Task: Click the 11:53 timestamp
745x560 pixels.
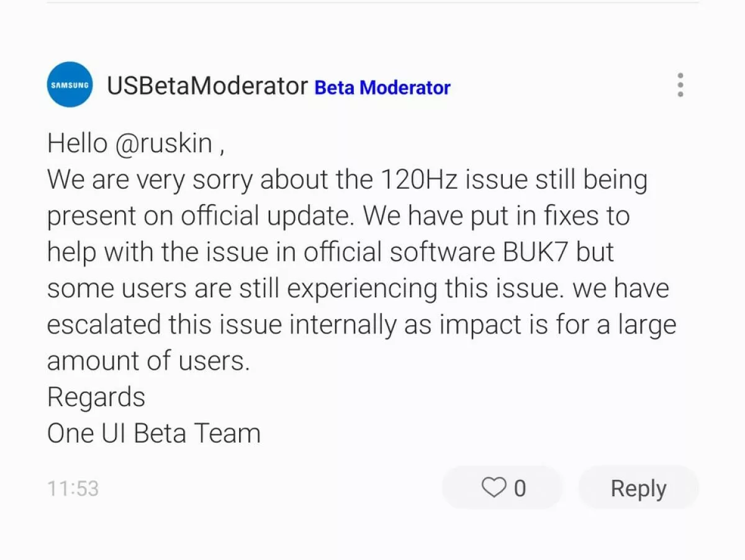Action: (x=73, y=489)
